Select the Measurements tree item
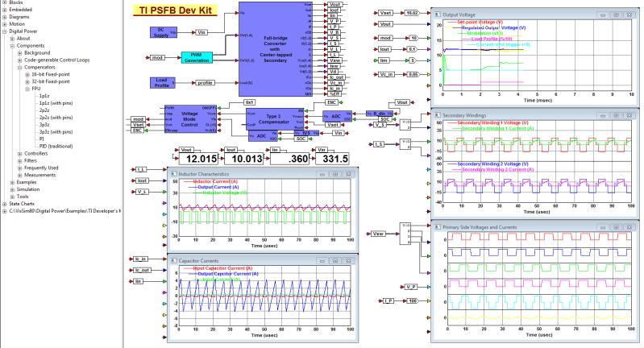The width and height of the screenshot is (644, 348). point(39,175)
